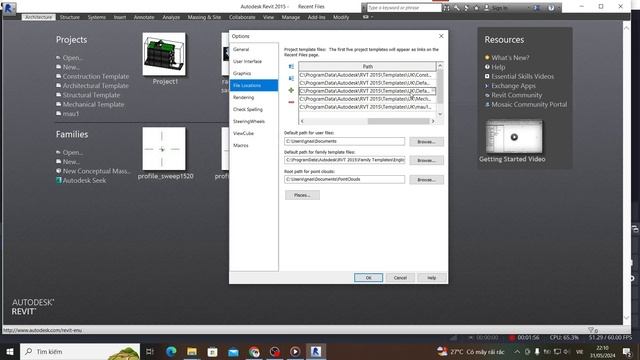This screenshot has width=640, height=360.
Task: Click Help button in Options dialog
Action: pos(431,278)
